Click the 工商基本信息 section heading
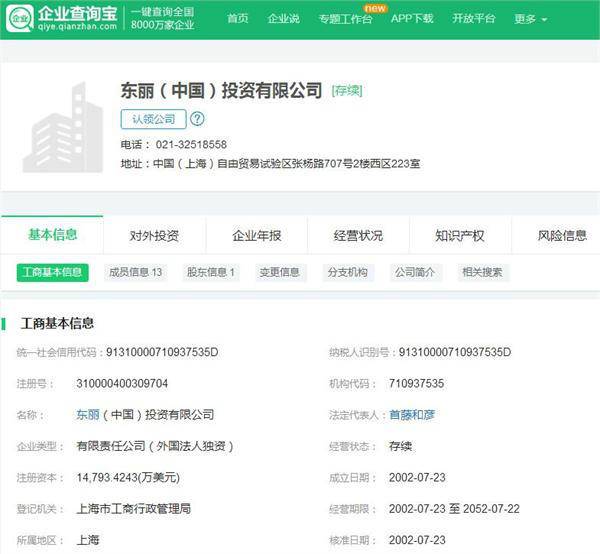 point(57,324)
